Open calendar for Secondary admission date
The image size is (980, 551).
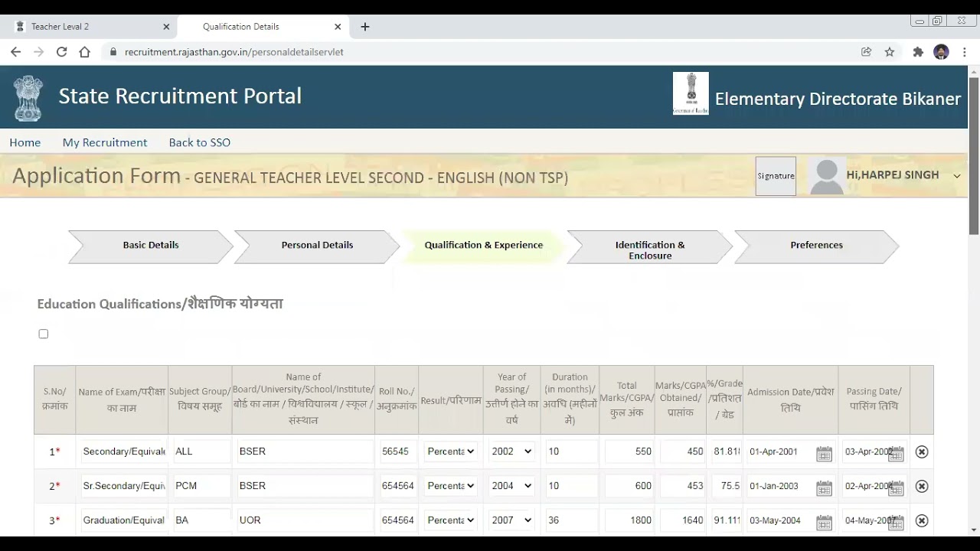824,454
